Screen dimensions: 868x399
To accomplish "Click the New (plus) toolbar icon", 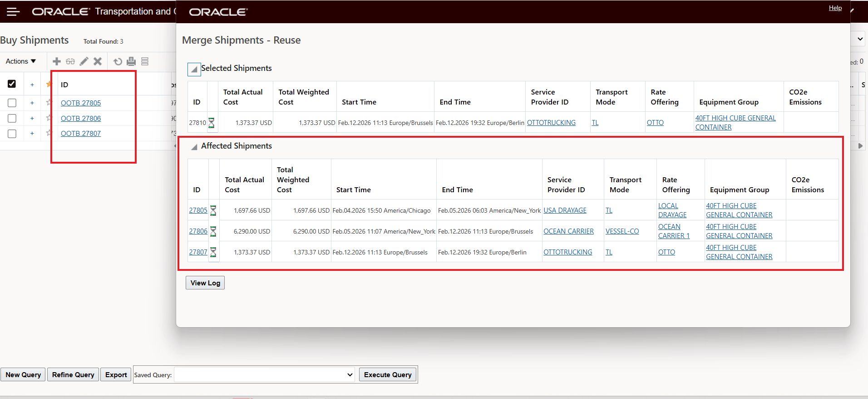I will pos(57,61).
